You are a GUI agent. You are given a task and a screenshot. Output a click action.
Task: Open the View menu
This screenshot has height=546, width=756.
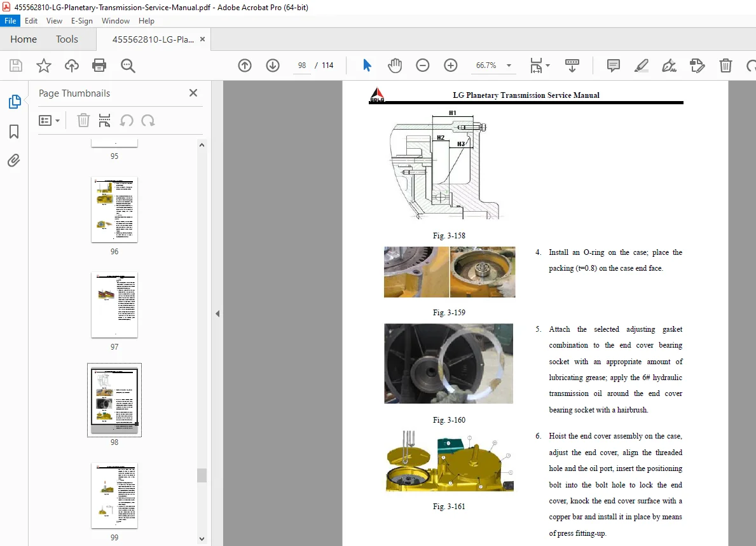(x=54, y=21)
